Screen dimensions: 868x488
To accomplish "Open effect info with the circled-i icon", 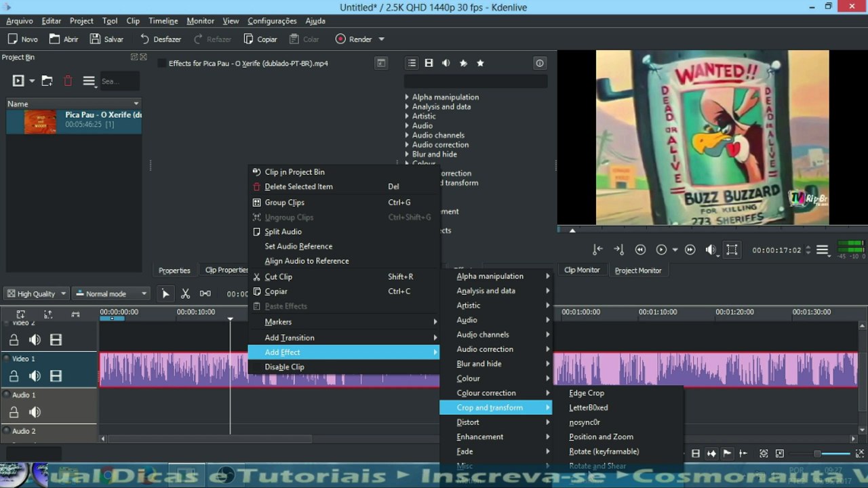I will pyautogui.click(x=540, y=63).
